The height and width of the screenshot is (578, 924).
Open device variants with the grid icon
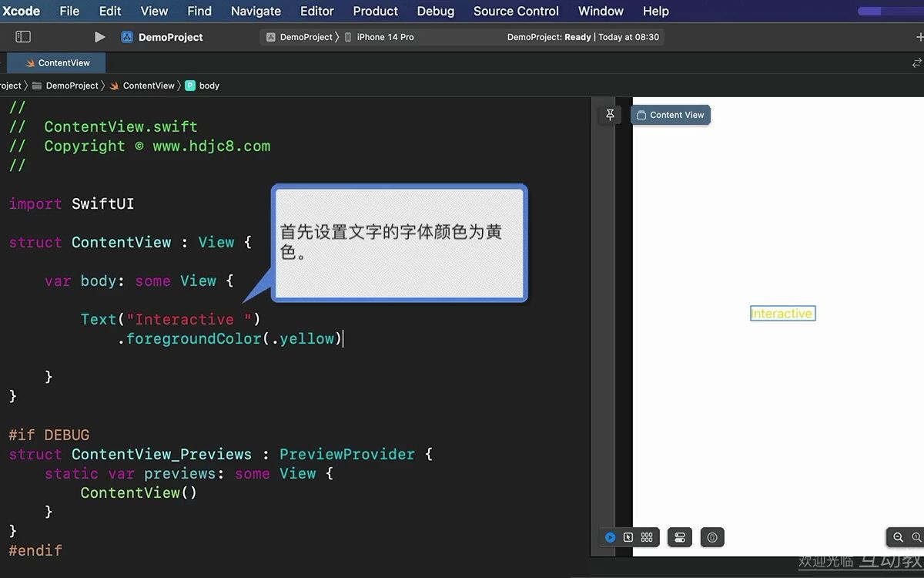pyautogui.click(x=647, y=537)
